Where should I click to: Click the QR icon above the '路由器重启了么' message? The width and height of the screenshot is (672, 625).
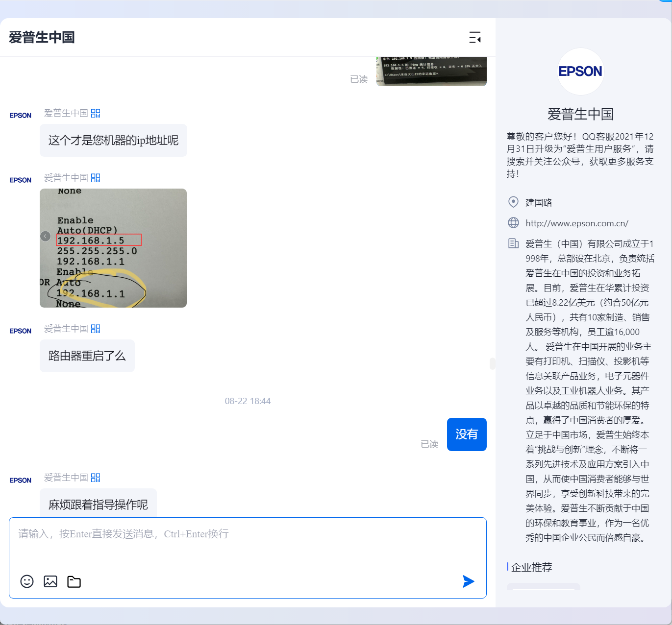pos(96,329)
